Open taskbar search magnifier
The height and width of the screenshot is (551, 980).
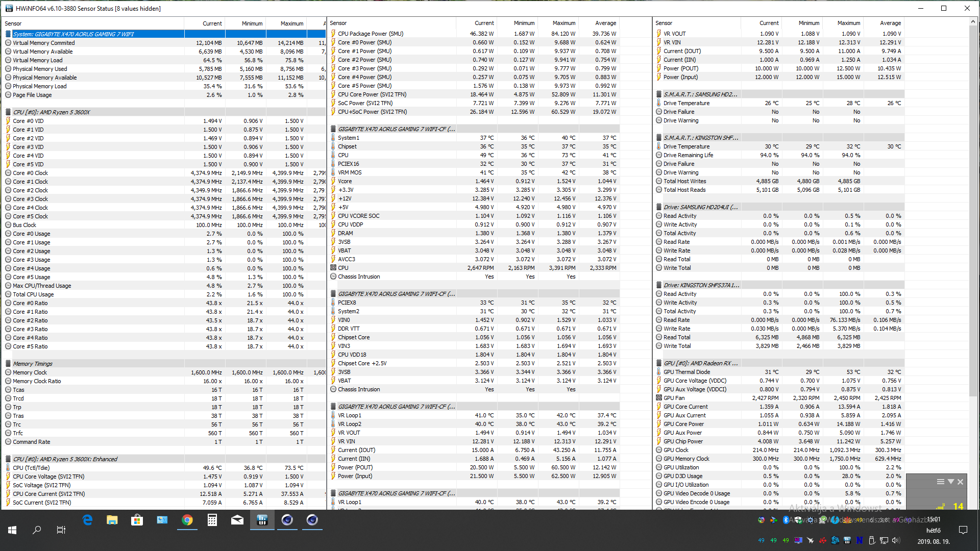click(37, 530)
